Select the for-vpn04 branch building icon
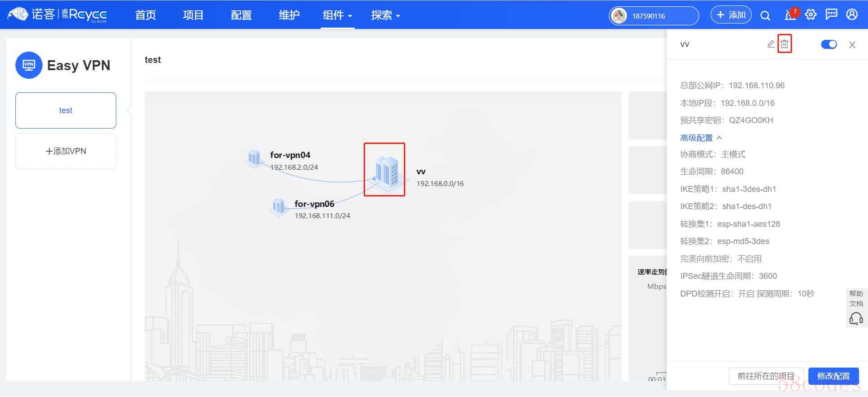The height and width of the screenshot is (397, 868). [254, 158]
